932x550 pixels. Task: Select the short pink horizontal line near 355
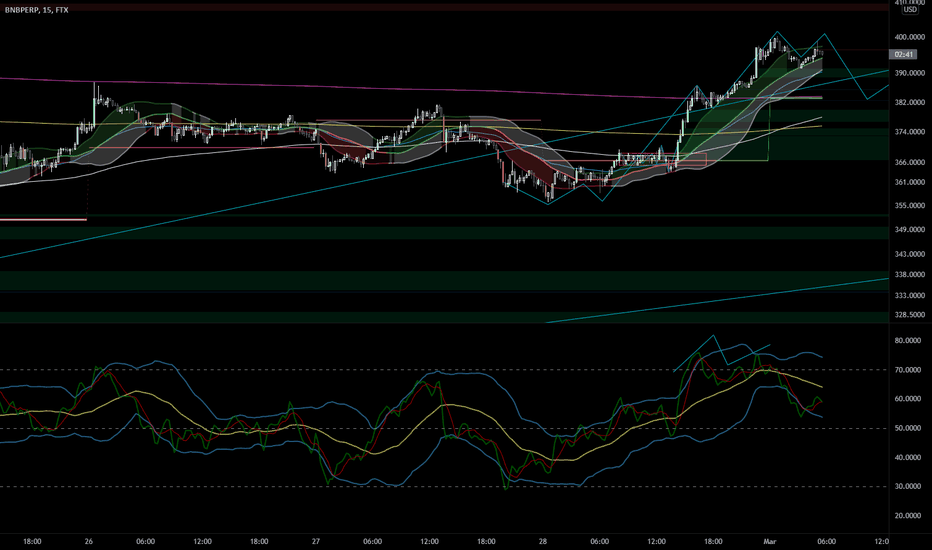coord(43,220)
